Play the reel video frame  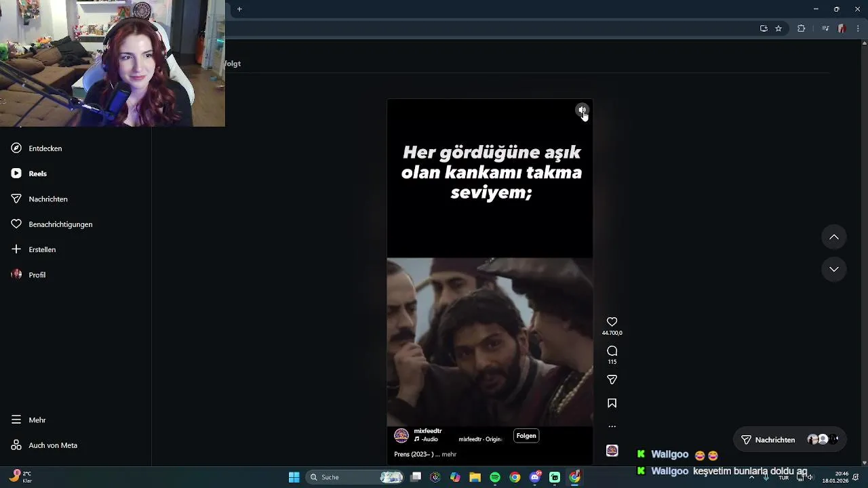pos(490,342)
